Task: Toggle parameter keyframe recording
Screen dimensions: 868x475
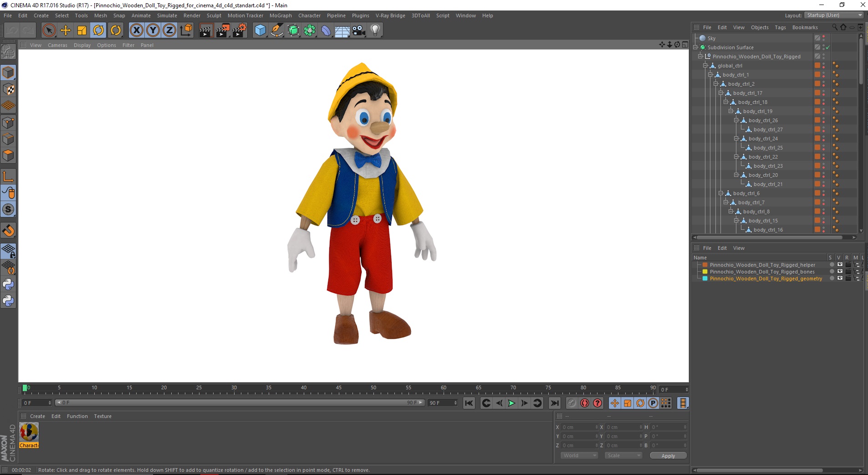Action: point(653,403)
